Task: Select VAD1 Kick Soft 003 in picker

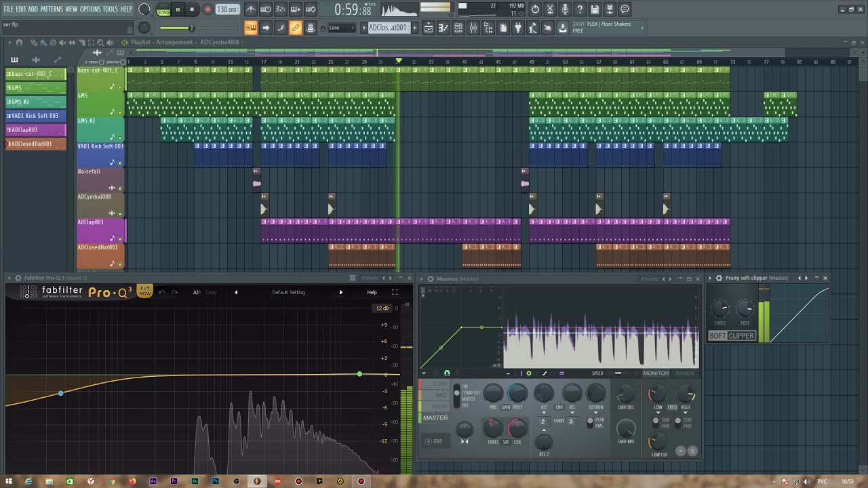Action: 36,115
